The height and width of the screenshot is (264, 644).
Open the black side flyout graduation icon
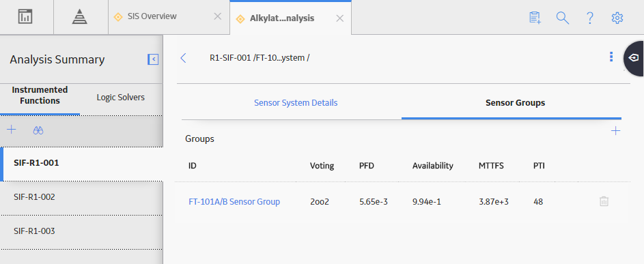(x=634, y=58)
